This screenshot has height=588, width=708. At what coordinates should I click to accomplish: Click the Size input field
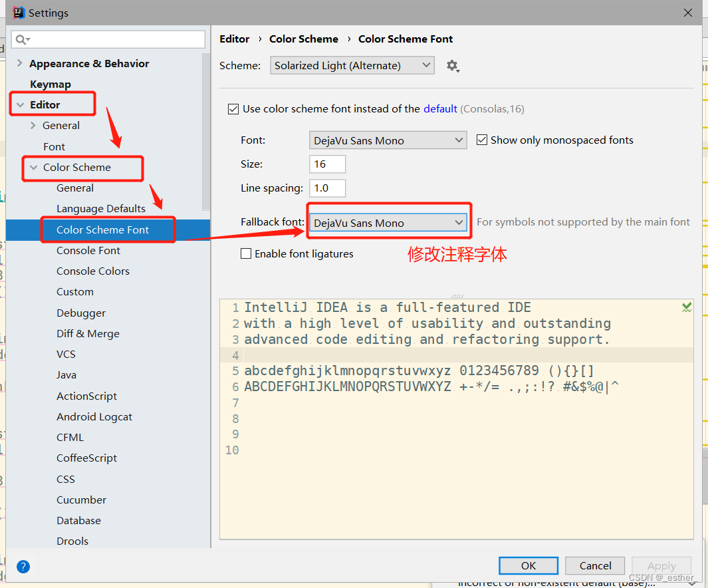(x=327, y=164)
